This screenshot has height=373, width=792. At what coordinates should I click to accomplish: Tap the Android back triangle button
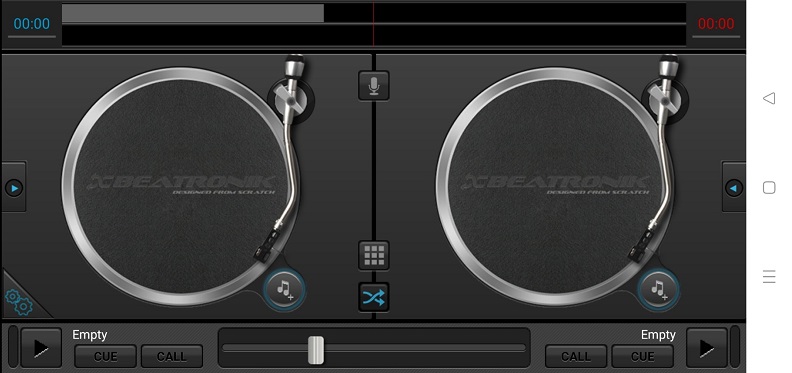769,98
